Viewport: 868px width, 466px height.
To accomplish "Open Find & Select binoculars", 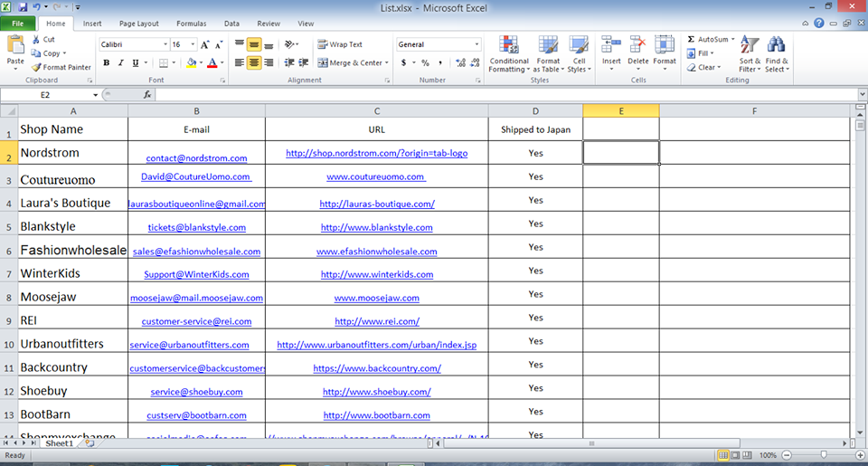I will point(777,53).
